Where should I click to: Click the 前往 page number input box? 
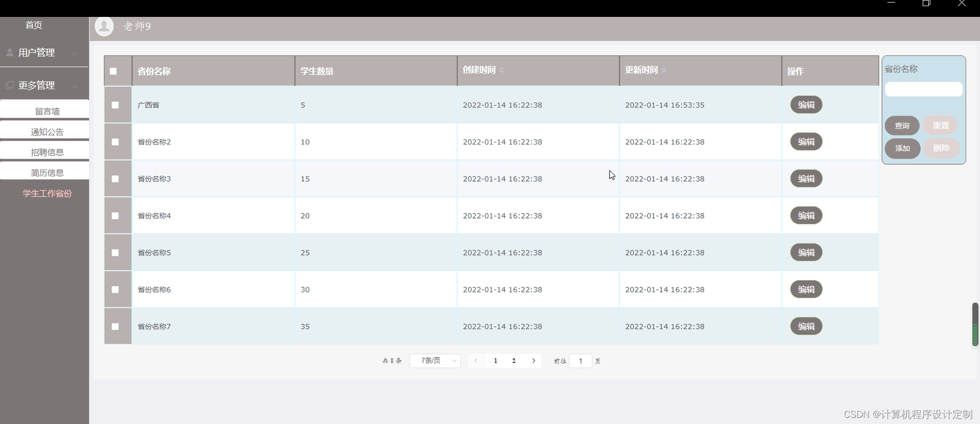tap(581, 361)
